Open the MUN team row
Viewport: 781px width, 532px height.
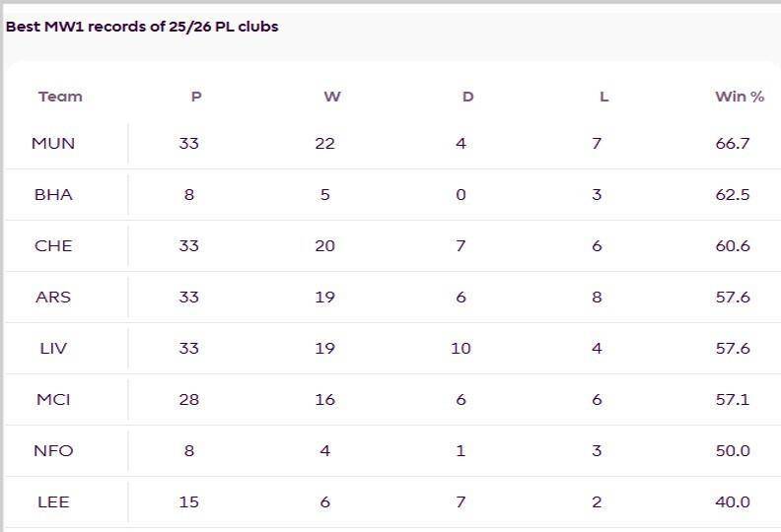click(53, 144)
